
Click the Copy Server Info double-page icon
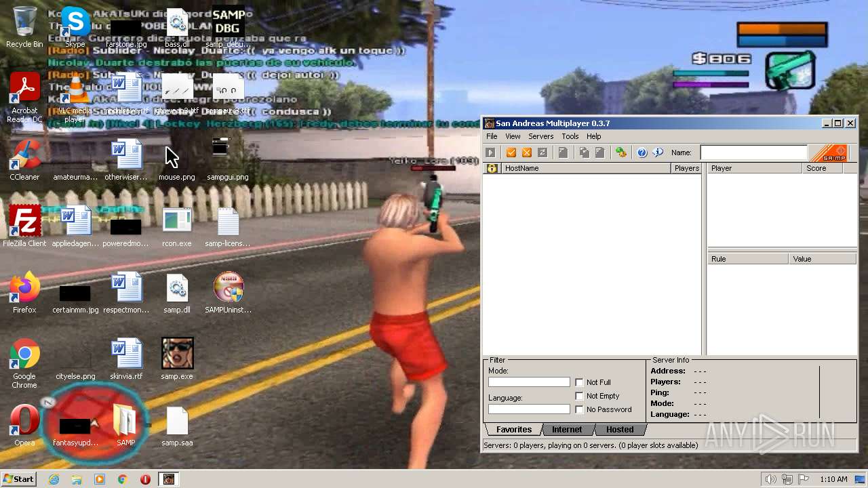coord(584,152)
